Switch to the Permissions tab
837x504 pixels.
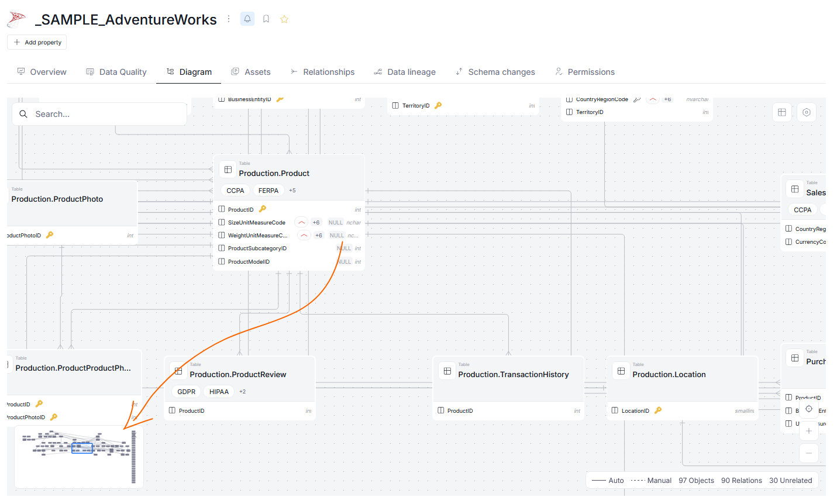pyautogui.click(x=584, y=72)
